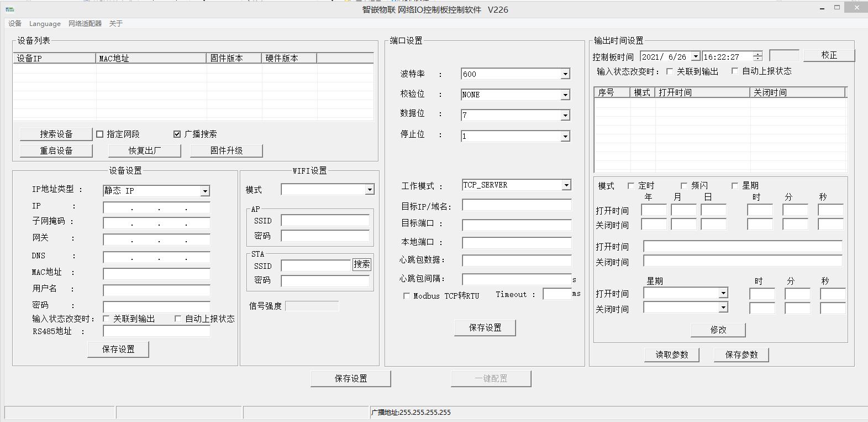The height and width of the screenshot is (422, 868).
Task: Click the 设备IP column header
Action: [x=55, y=58]
